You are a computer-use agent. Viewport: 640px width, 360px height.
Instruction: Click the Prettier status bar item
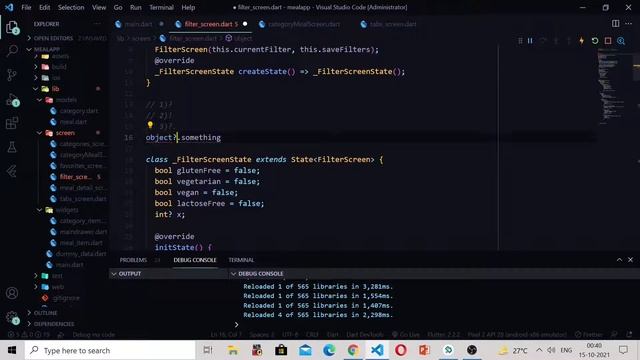click(589, 335)
